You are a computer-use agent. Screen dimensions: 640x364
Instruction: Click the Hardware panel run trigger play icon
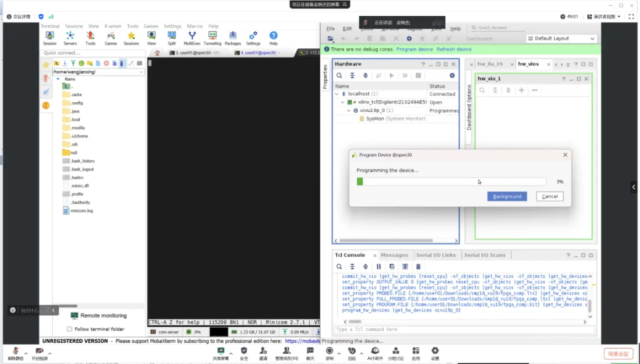[x=391, y=75]
